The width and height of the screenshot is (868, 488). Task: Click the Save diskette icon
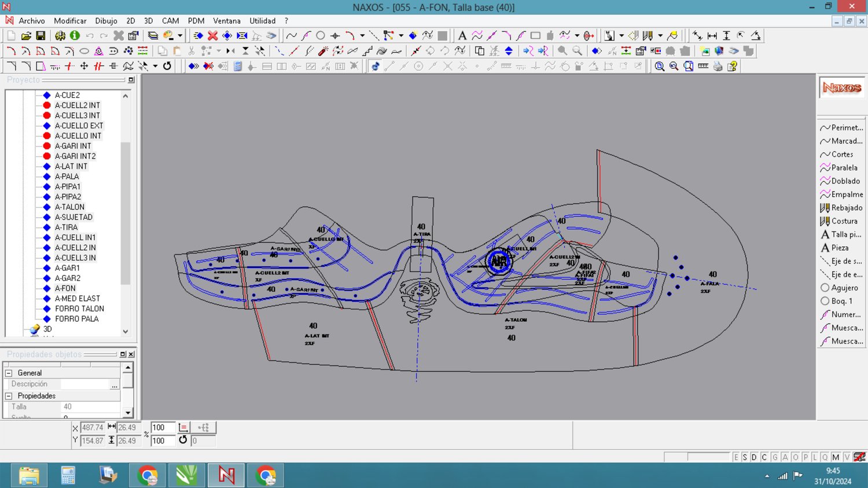coord(41,36)
